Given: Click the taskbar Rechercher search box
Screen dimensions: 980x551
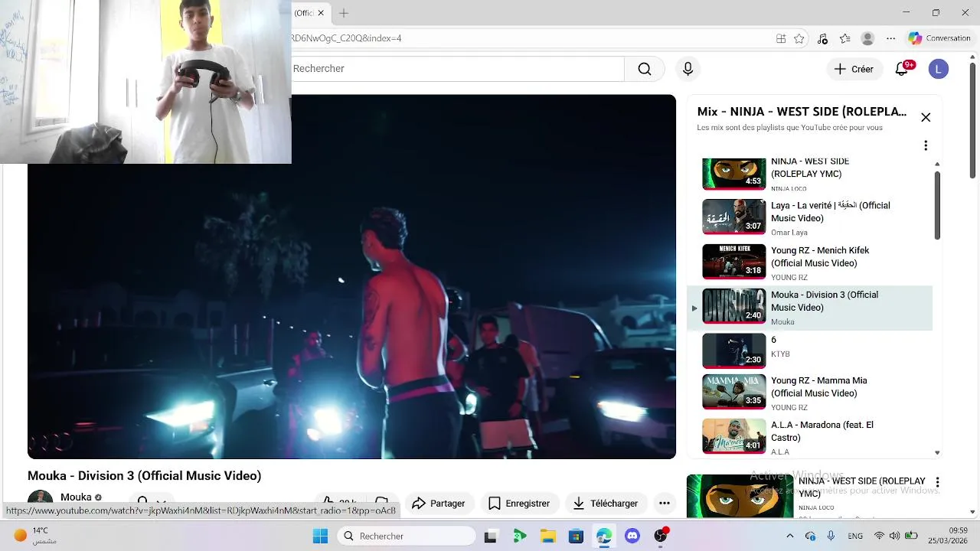Looking at the screenshot, I should (x=406, y=536).
